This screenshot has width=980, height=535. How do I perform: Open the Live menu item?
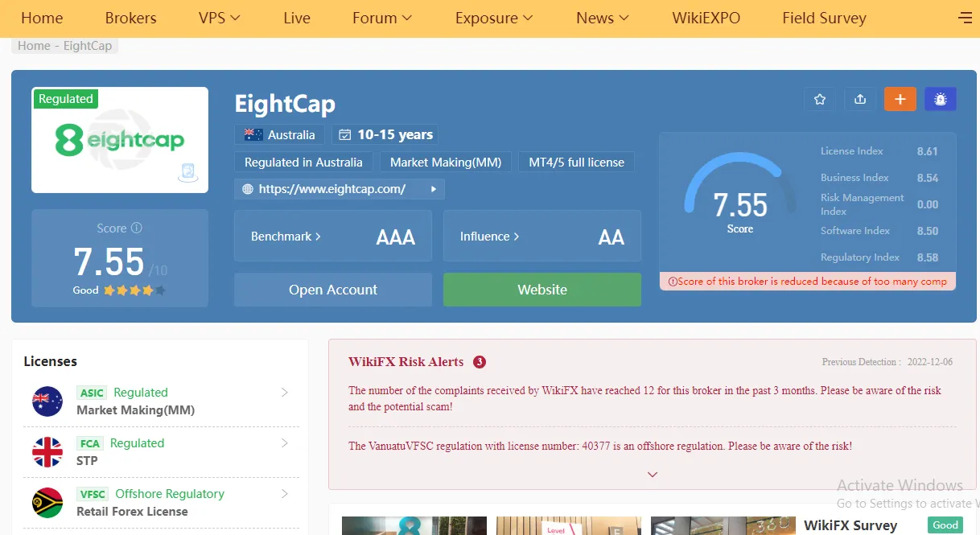(297, 18)
